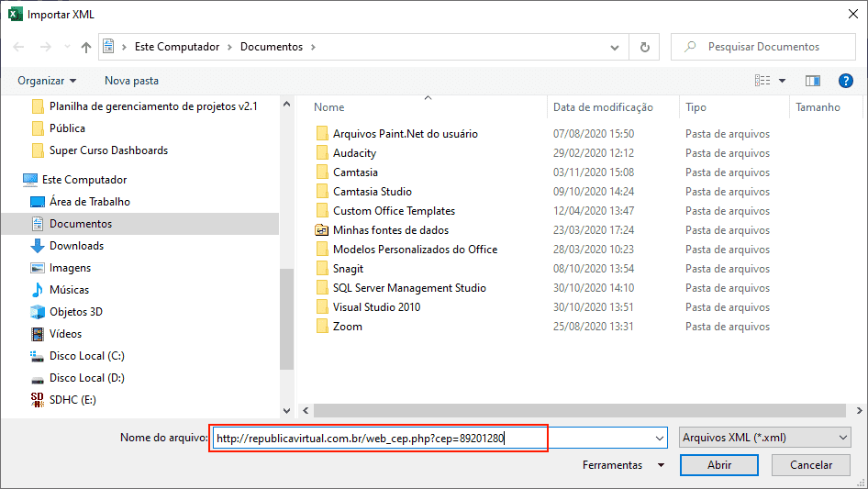Close the Importar XML dialog
Screen dimensions: 868x489
point(853,14)
